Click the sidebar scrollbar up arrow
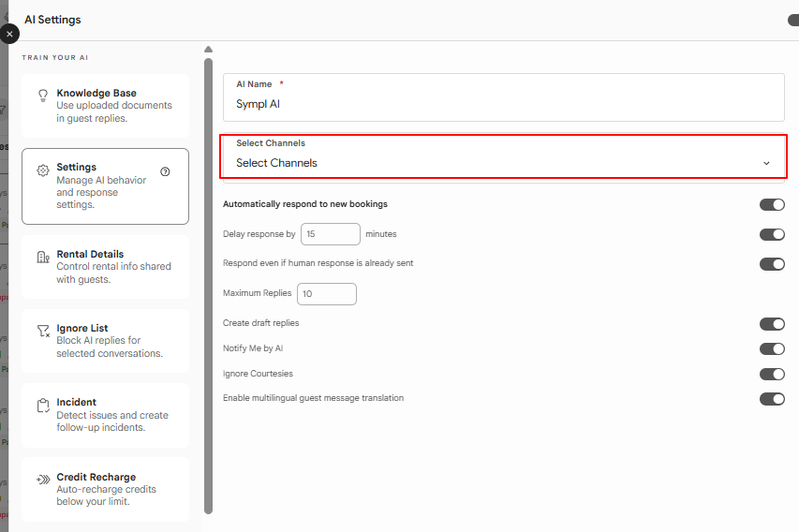 [208, 50]
